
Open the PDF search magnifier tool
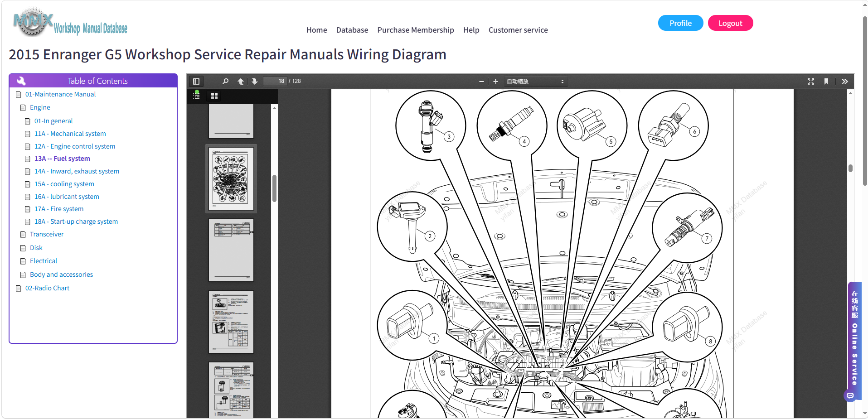[225, 82]
